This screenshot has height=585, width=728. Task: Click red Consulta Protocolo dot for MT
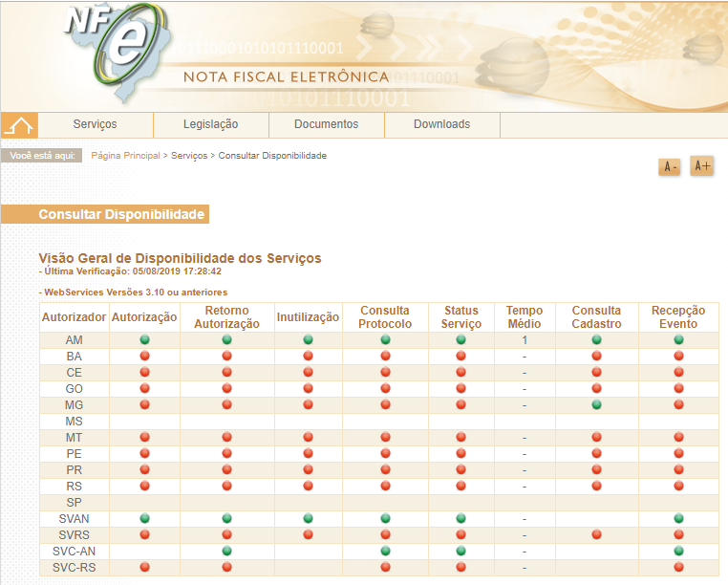click(x=385, y=437)
